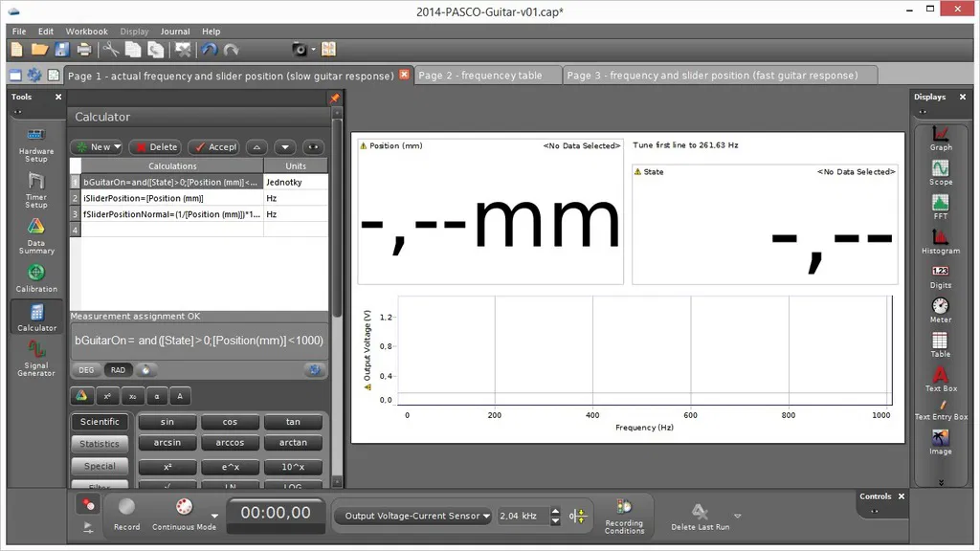
Task: Toggle the Calculator tool panel
Action: pos(36,318)
